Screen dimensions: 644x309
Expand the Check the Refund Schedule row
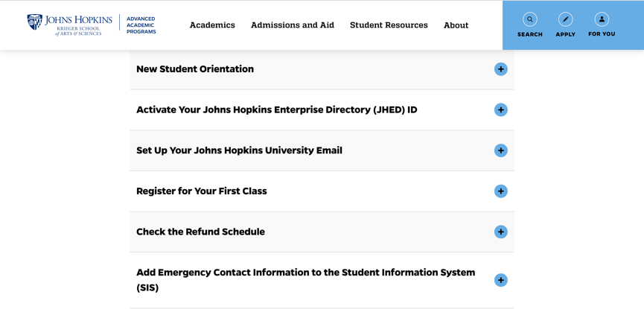tap(322, 232)
